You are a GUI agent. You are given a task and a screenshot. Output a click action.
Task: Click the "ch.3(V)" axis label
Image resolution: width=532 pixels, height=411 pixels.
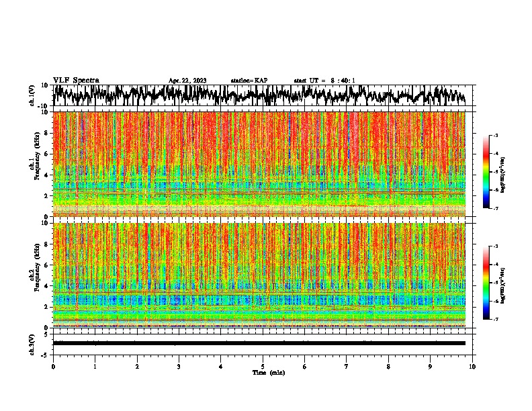coord(32,345)
